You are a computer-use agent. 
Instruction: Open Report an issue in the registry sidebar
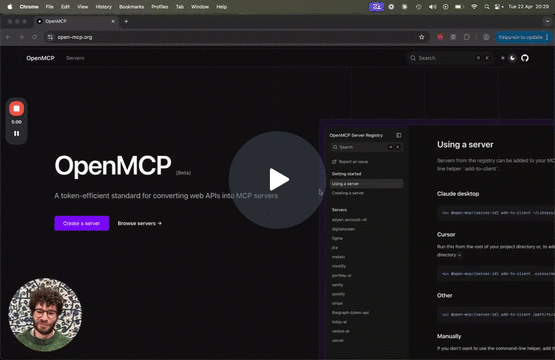click(350, 162)
